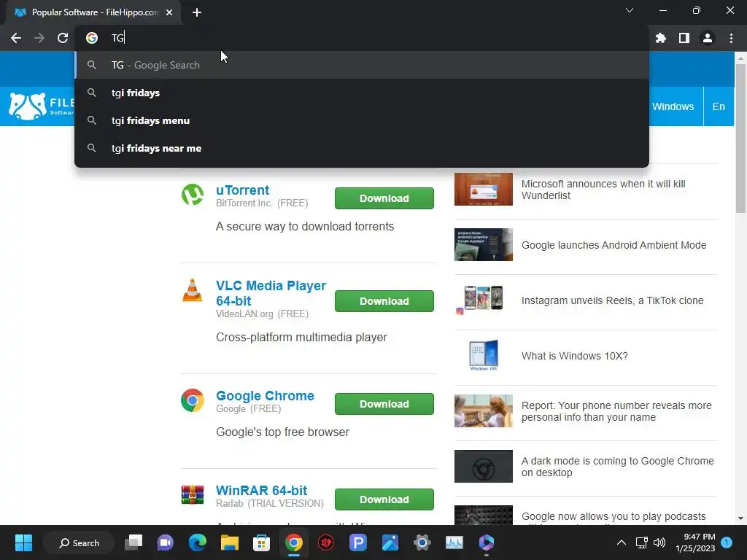Read Instagram unveils Reels article
The height and width of the screenshot is (560, 747).
(612, 300)
